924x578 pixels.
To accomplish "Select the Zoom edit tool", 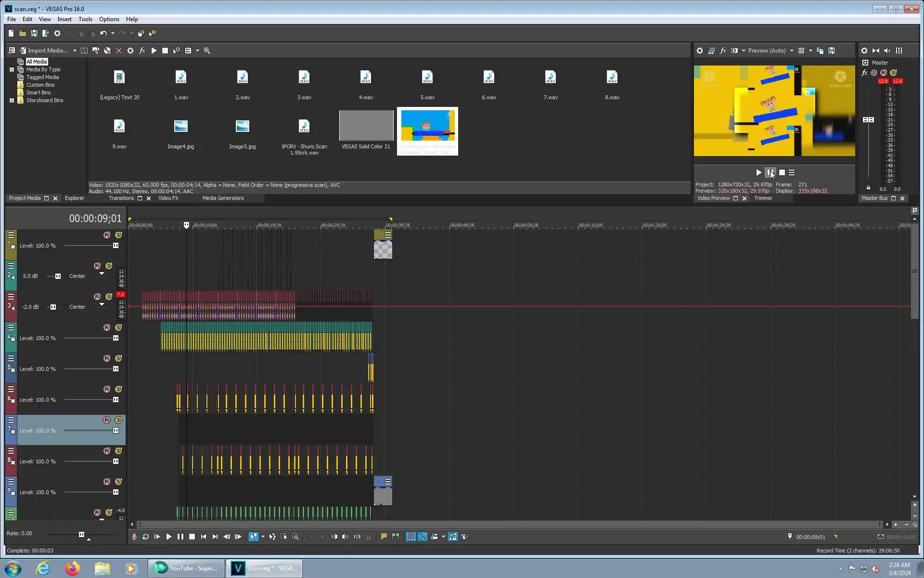I will click(295, 537).
